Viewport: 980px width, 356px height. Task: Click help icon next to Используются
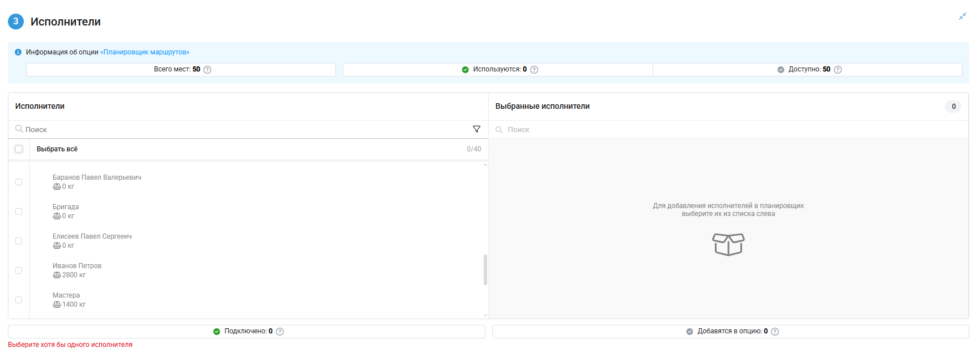(x=534, y=70)
